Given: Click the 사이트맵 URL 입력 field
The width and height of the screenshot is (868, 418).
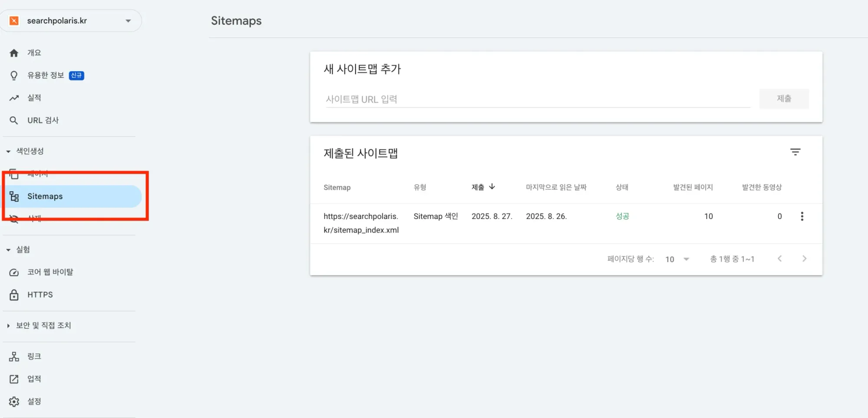Looking at the screenshot, I should point(477,99).
